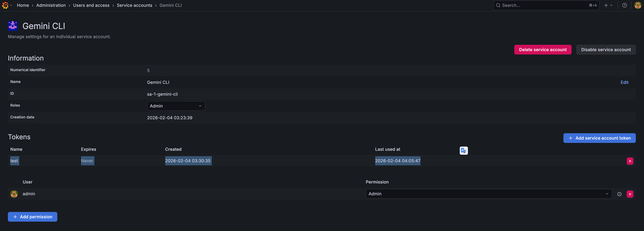Open the help question mark icon
The image size is (644, 231).
(624, 5)
